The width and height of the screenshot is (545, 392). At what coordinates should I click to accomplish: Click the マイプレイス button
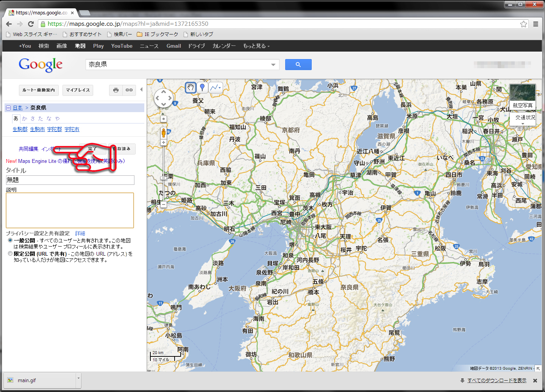coord(78,90)
